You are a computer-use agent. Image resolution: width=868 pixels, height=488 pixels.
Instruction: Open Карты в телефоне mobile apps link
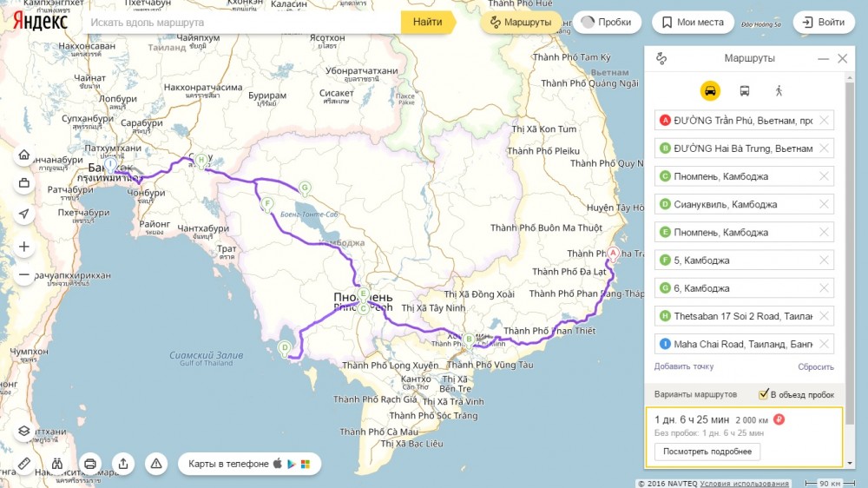[249, 464]
